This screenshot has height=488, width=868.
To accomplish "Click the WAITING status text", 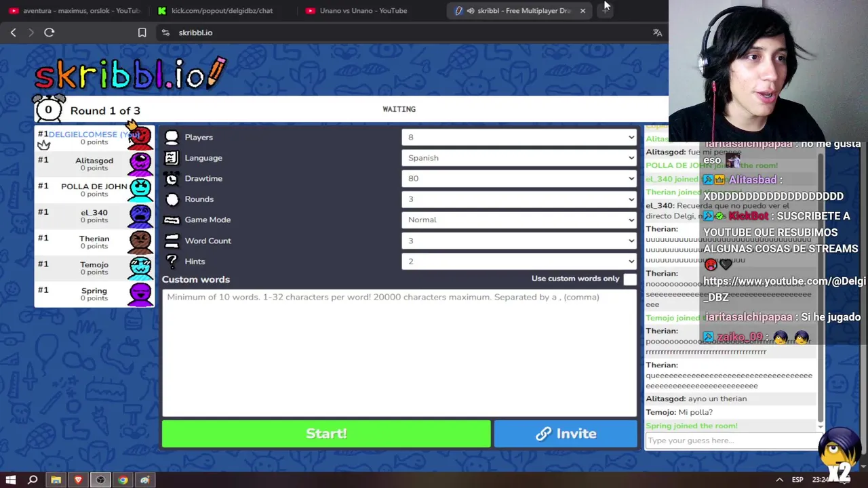I will (x=399, y=109).
